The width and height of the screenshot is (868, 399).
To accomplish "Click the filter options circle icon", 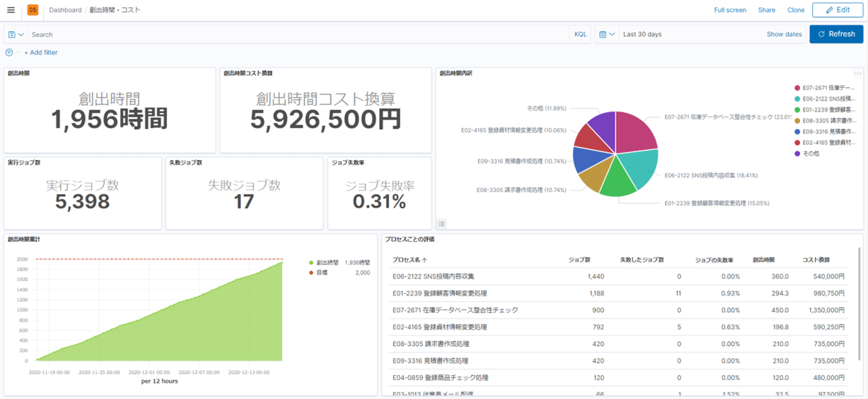I will pyautogui.click(x=9, y=52).
